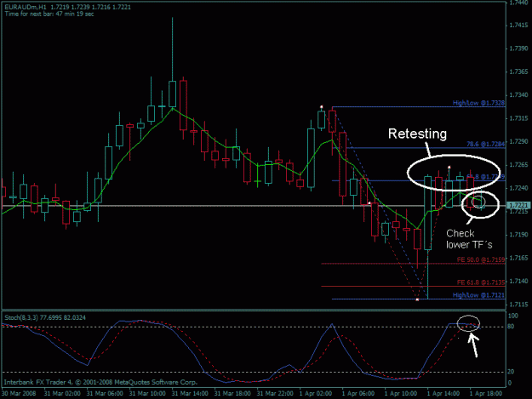Select the candle with the tallest upper wick

172,94
